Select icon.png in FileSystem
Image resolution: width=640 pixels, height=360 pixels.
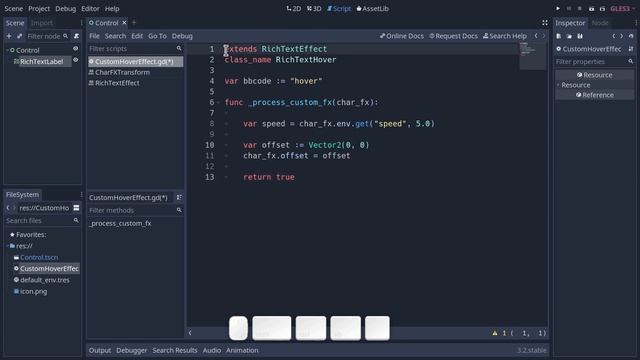point(33,291)
